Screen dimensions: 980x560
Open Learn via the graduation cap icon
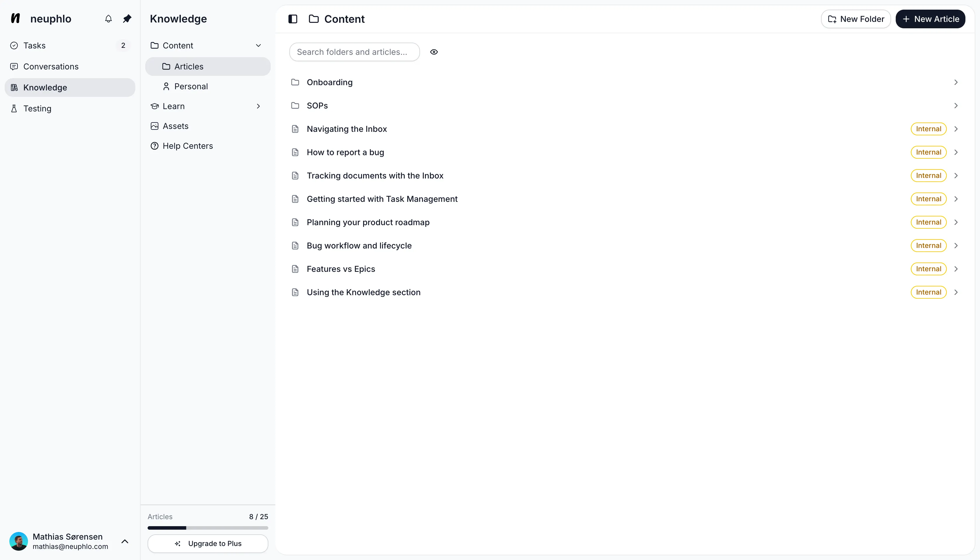click(154, 106)
